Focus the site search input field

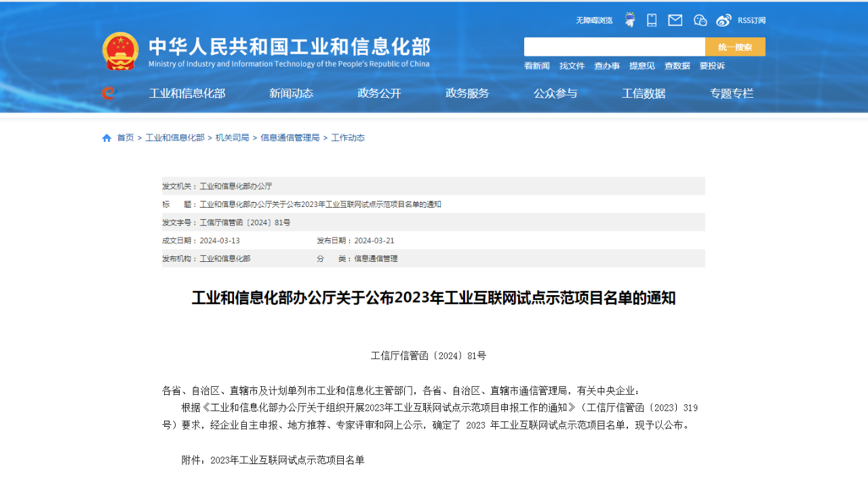click(614, 47)
